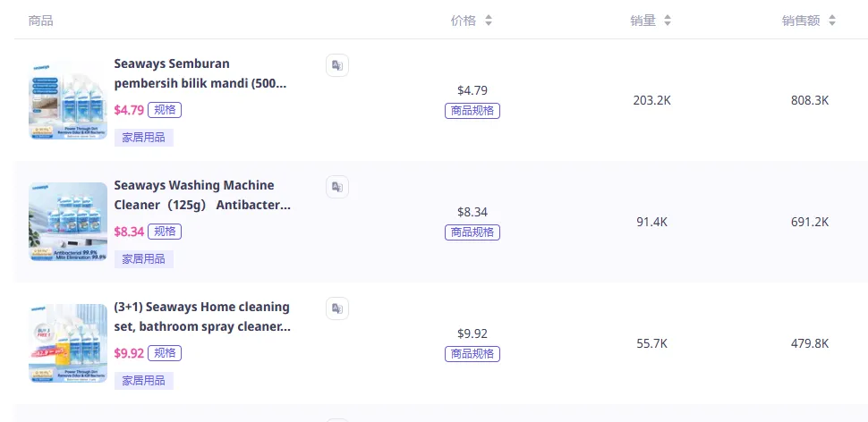
Task: Click 商品规格 button under $9.92 price
Action: [472, 354]
